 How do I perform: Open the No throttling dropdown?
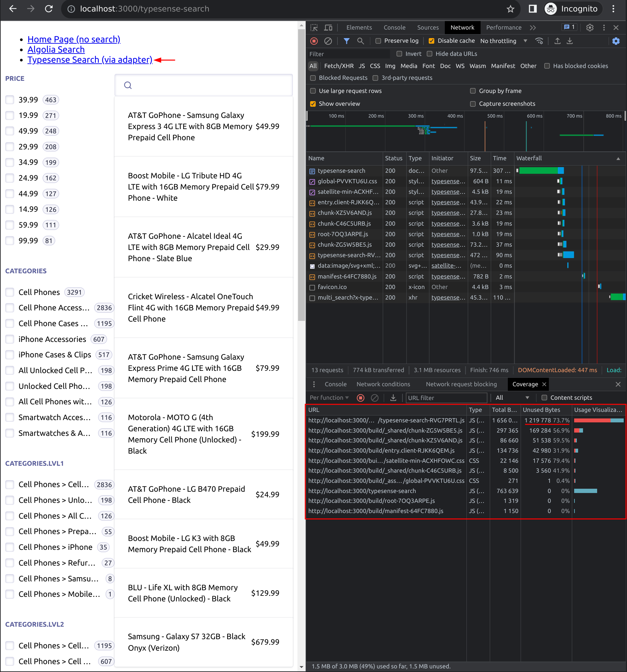click(x=503, y=41)
